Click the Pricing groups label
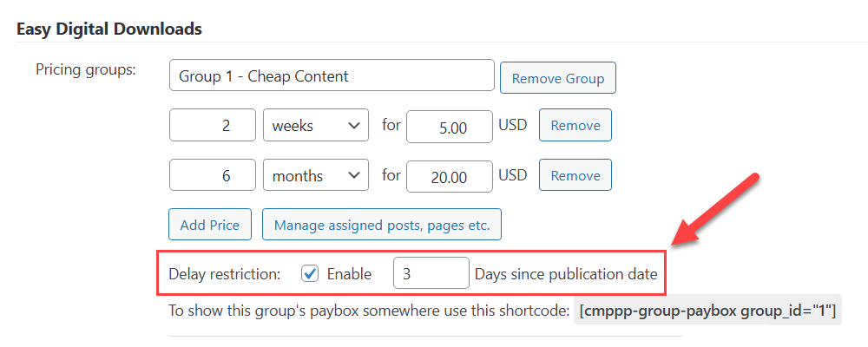 86,69
